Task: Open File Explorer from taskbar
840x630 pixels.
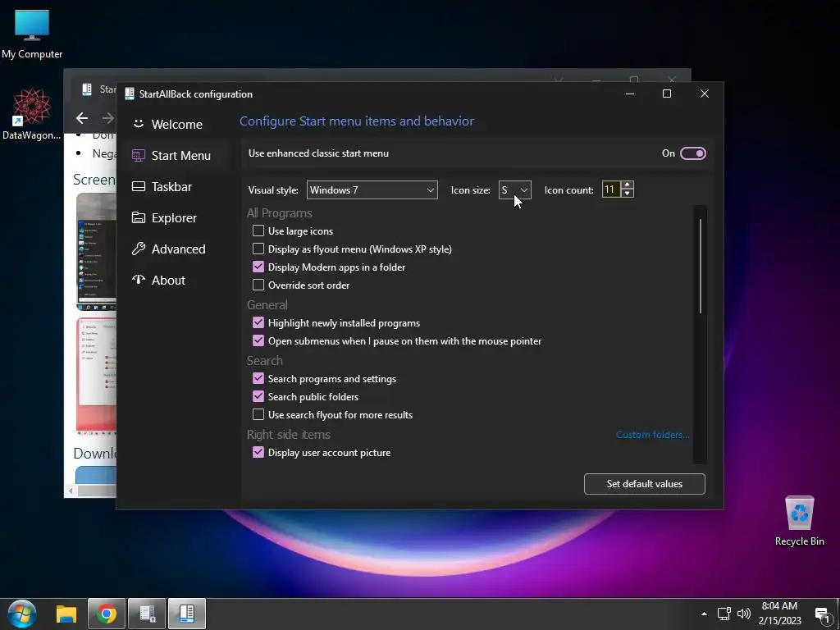Action: [x=66, y=614]
